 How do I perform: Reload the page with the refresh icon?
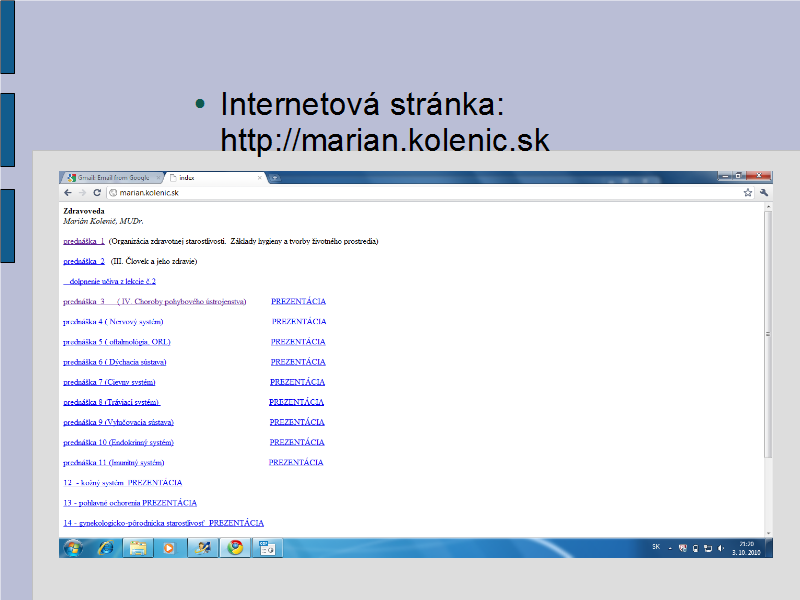[x=97, y=192]
